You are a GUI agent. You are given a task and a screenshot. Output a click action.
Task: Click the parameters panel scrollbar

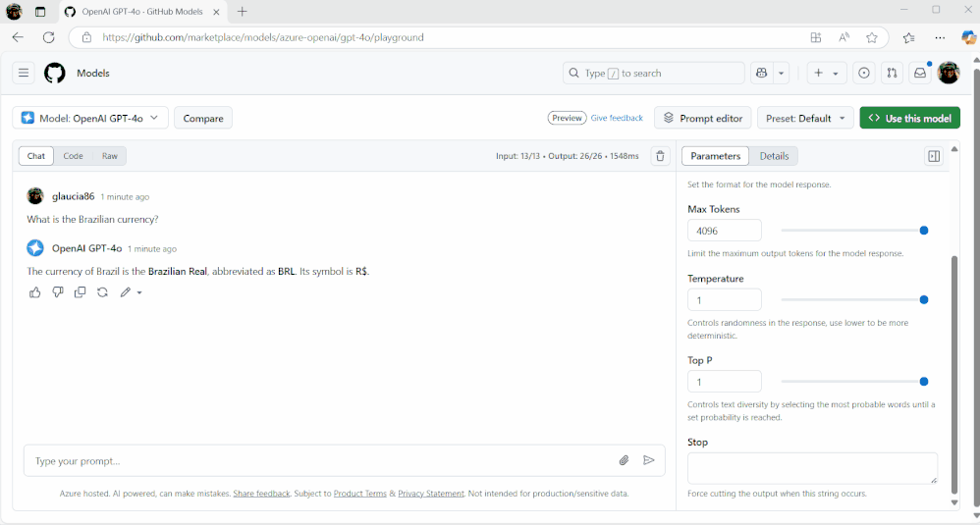click(954, 374)
